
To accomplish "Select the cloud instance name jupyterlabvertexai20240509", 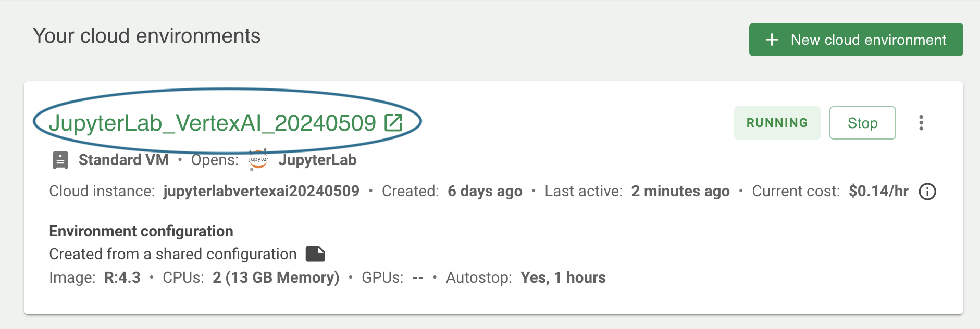I will [261, 191].
